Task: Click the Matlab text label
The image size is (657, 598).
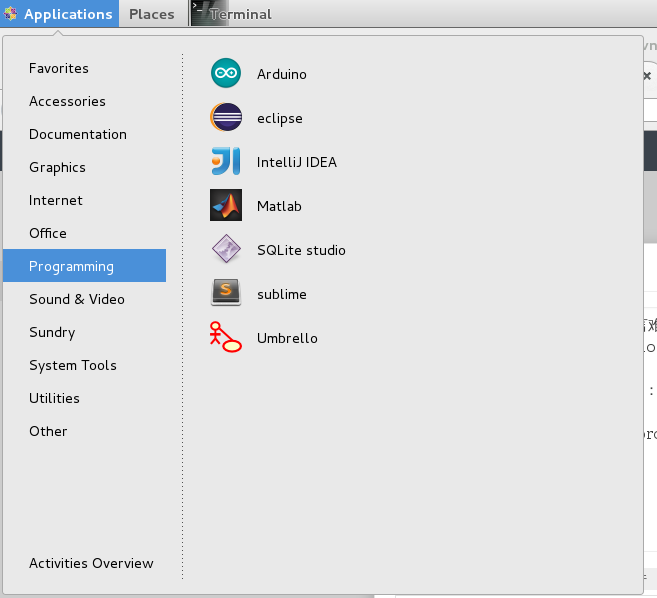Action: click(x=279, y=206)
